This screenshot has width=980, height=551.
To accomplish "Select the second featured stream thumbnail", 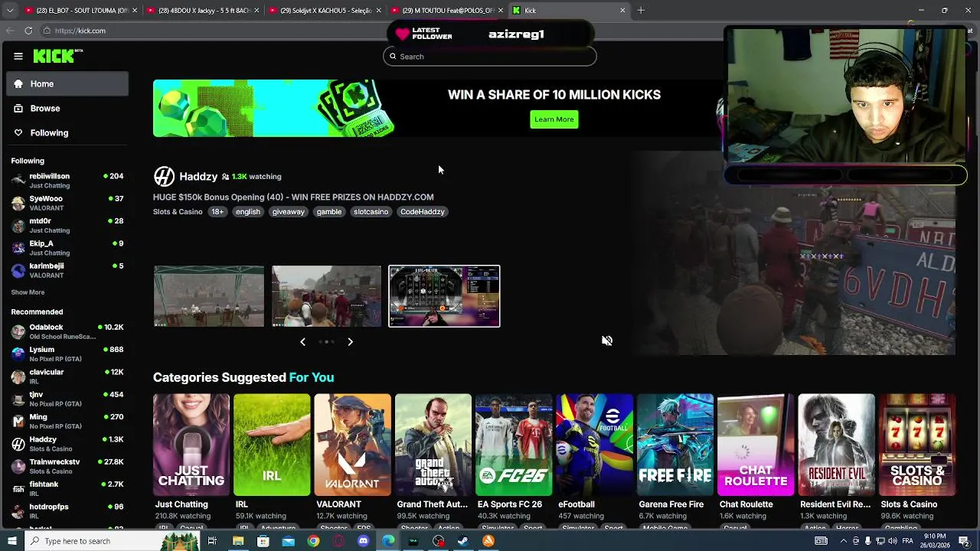I will click(x=326, y=296).
